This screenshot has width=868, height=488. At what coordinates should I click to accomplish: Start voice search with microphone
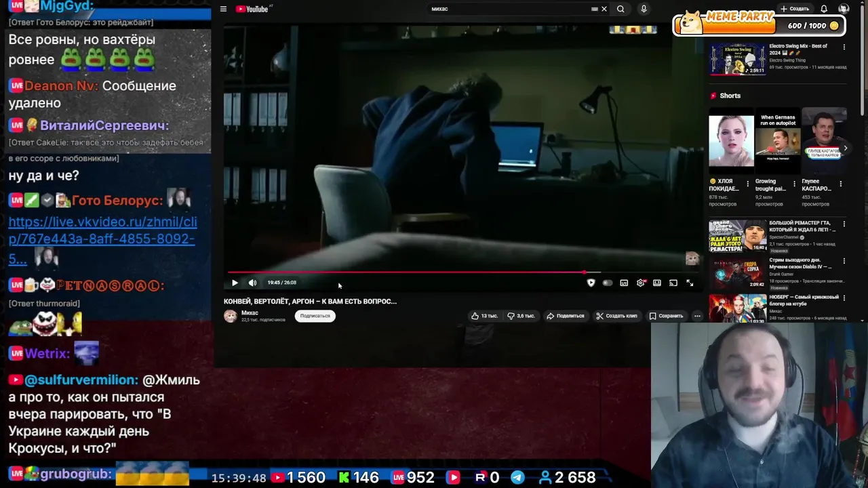[x=644, y=9]
